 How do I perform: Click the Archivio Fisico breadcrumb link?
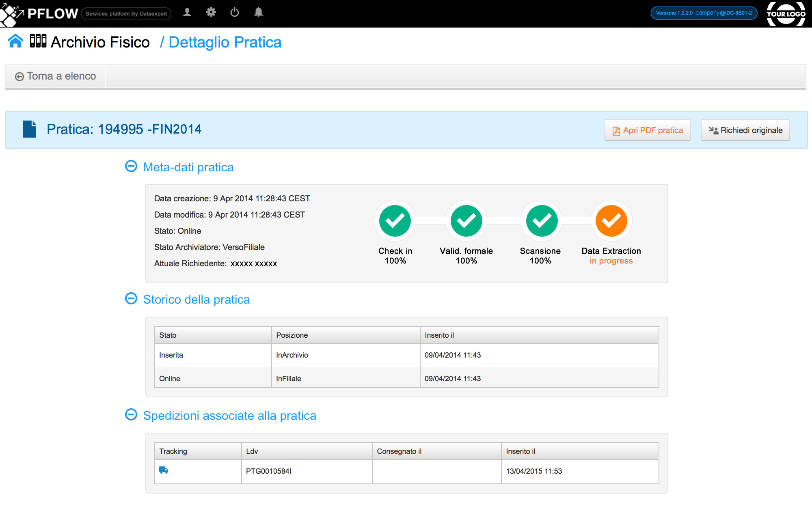coord(100,42)
